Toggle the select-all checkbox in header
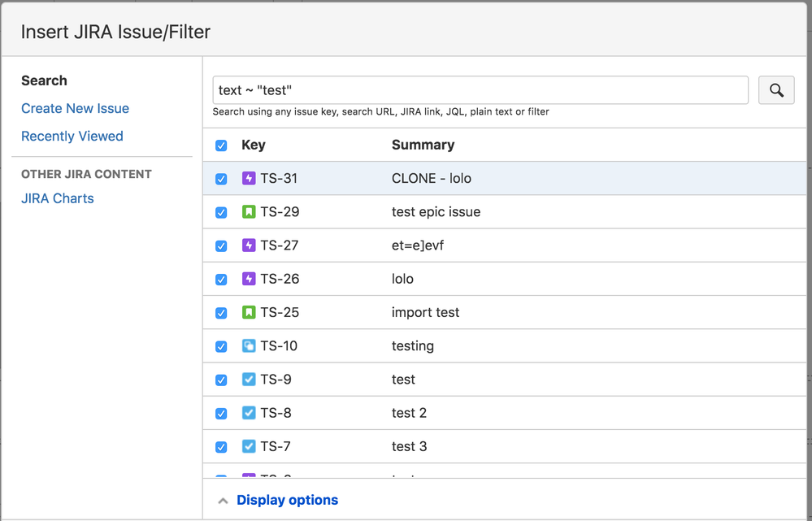The image size is (812, 521). [x=221, y=145]
